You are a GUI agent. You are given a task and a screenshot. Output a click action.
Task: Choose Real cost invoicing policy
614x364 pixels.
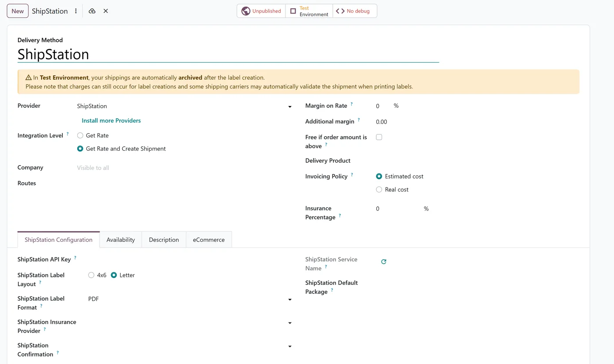point(379,190)
